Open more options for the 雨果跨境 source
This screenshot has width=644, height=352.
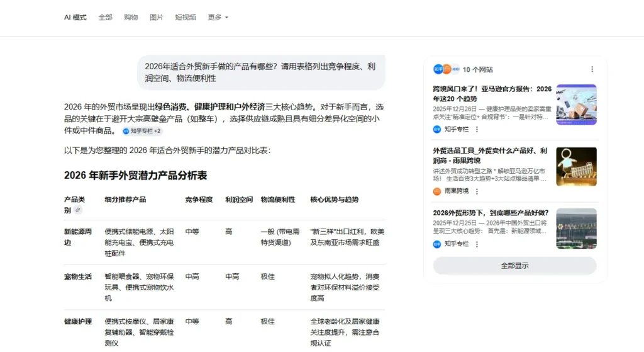477,191
